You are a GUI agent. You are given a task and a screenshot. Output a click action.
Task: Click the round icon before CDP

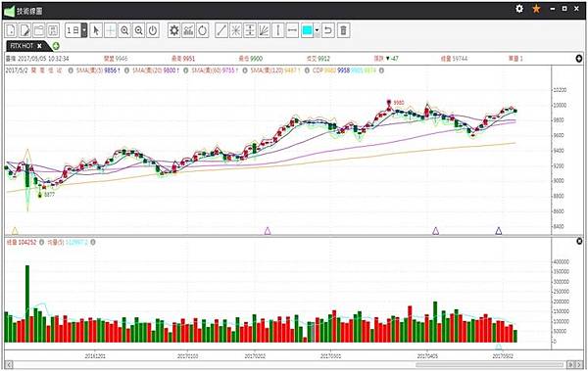click(x=307, y=70)
